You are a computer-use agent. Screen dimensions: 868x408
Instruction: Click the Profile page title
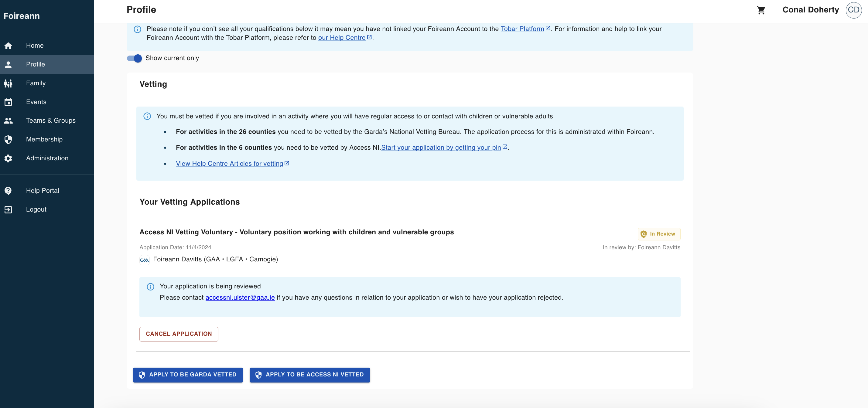[141, 10]
